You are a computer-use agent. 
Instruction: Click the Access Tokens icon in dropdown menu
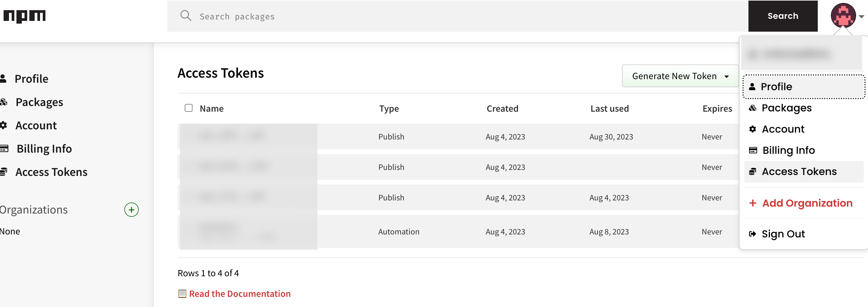[752, 171]
